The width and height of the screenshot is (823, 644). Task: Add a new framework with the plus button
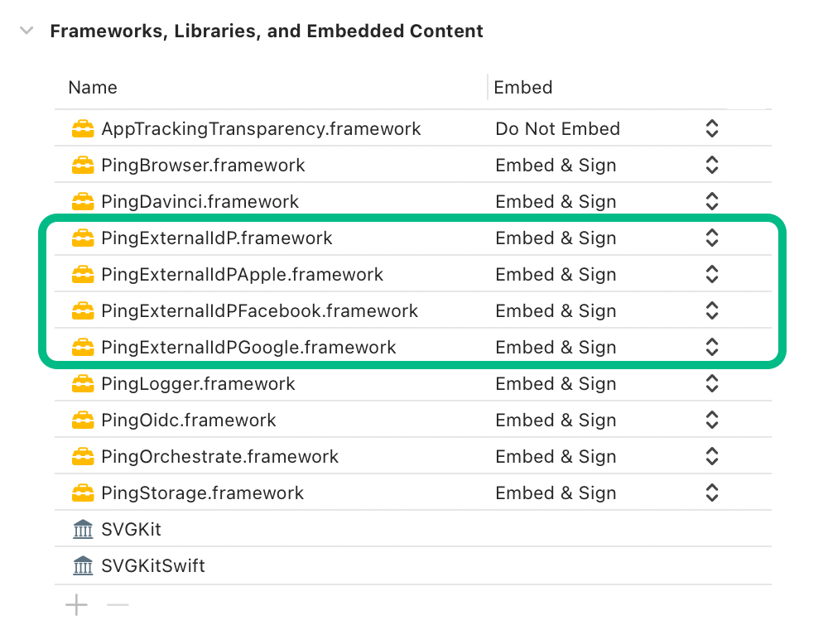click(x=76, y=605)
